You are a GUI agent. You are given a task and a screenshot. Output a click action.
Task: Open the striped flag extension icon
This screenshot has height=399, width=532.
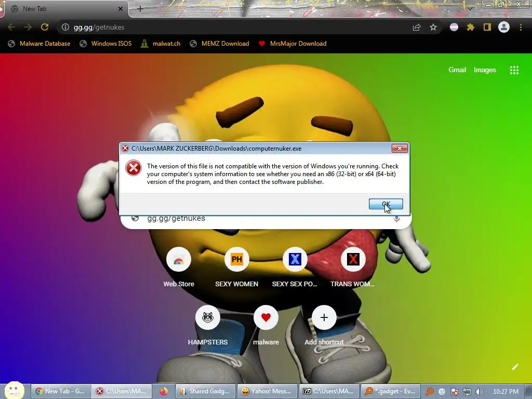pos(454,27)
